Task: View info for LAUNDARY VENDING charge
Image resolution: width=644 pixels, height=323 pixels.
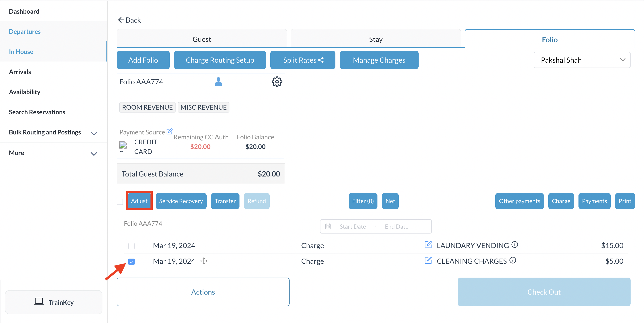Action: [x=515, y=245]
